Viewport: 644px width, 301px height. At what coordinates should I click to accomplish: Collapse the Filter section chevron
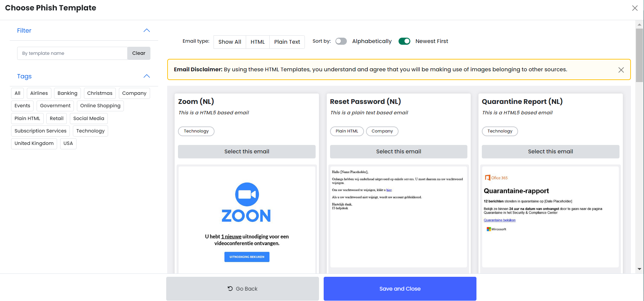coord(147,30)
